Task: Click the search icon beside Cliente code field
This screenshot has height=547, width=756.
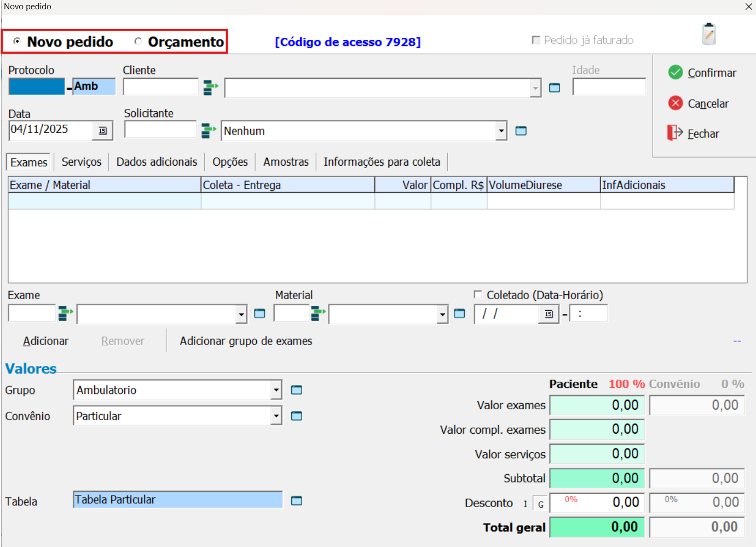Action: pyautogui.click(x=211, y=88)
